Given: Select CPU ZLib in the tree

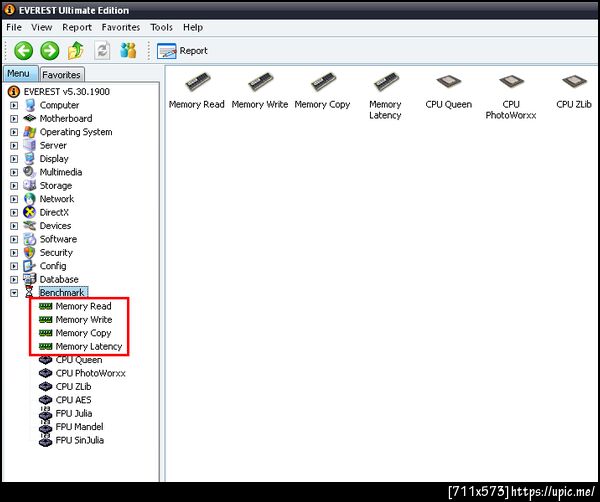Looking at the screenshot, I should pyautogui.click(x=73, y=386).
